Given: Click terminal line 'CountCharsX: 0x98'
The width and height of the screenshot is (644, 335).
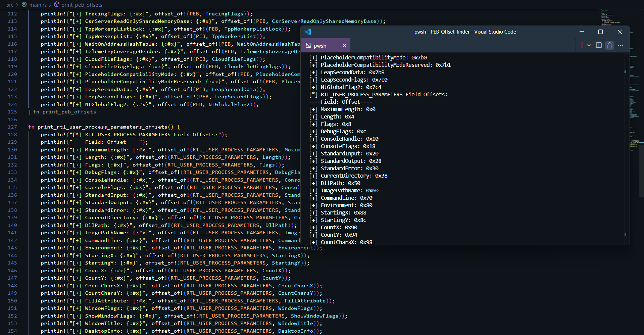Looking at the screenshot, I should [341, 242].
